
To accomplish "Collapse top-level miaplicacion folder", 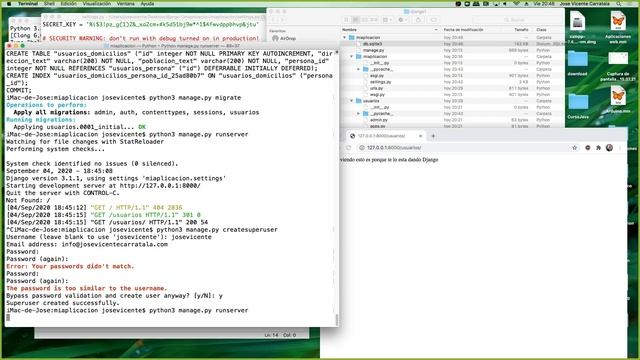I will coord(344,38).
